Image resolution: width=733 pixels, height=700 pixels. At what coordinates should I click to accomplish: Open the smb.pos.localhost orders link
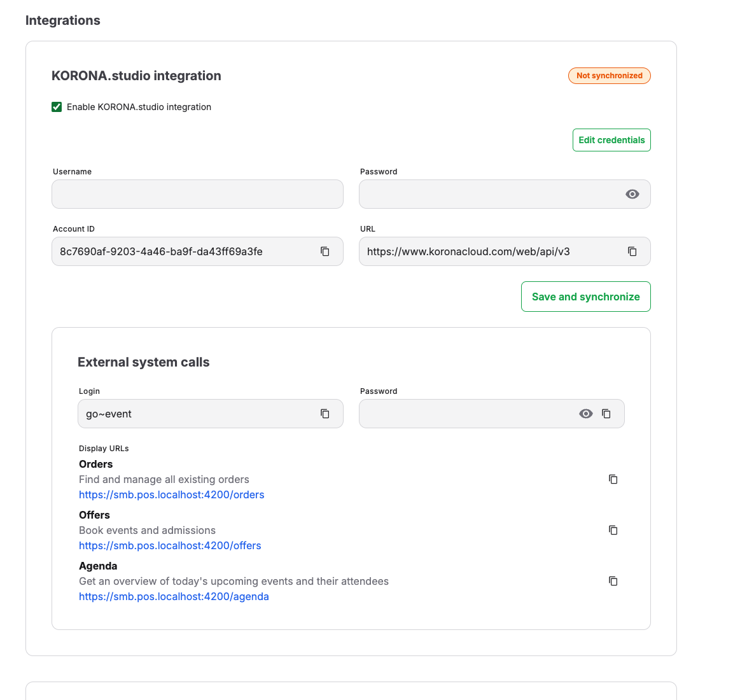(x=172, y=494)
